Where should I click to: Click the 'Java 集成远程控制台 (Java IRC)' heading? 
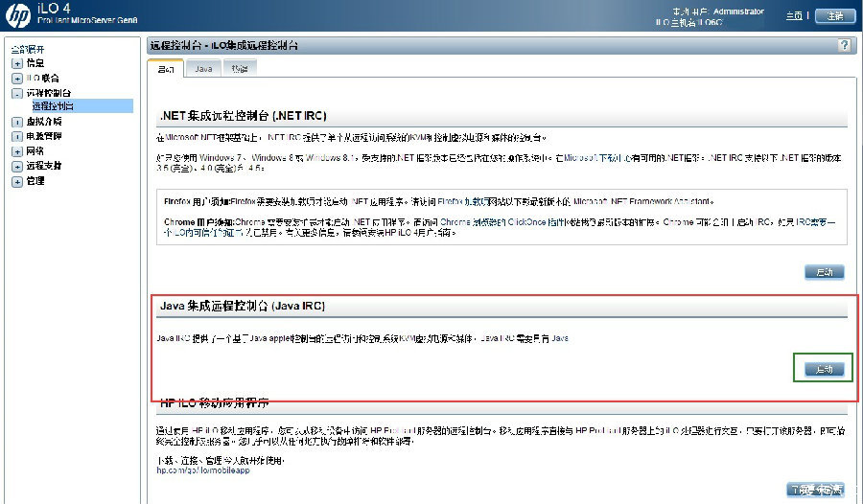click(x=243, y=306)
